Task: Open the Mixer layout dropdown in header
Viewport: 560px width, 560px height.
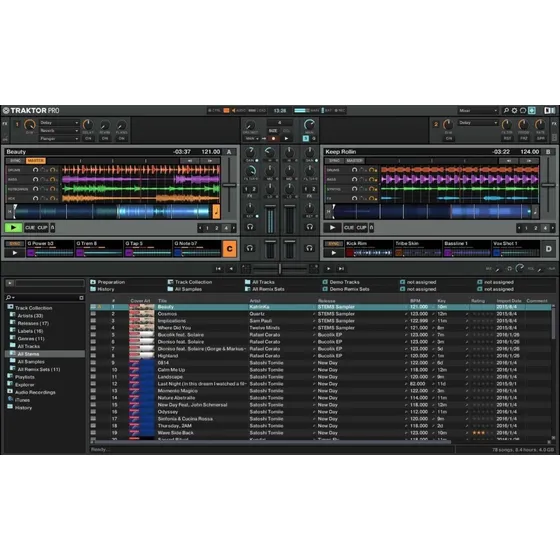Action: tap(478, 111)
